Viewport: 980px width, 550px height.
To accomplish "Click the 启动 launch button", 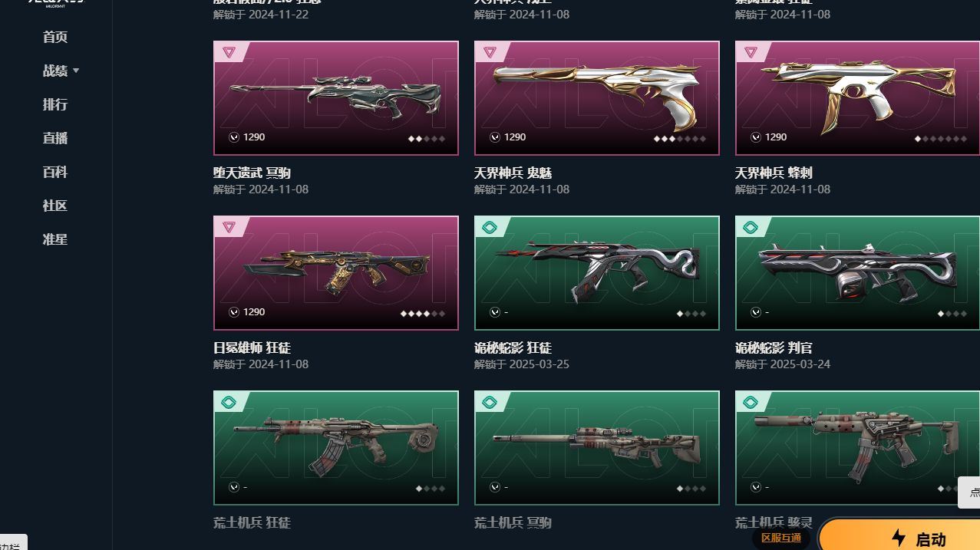I will [x=899, y=536].
